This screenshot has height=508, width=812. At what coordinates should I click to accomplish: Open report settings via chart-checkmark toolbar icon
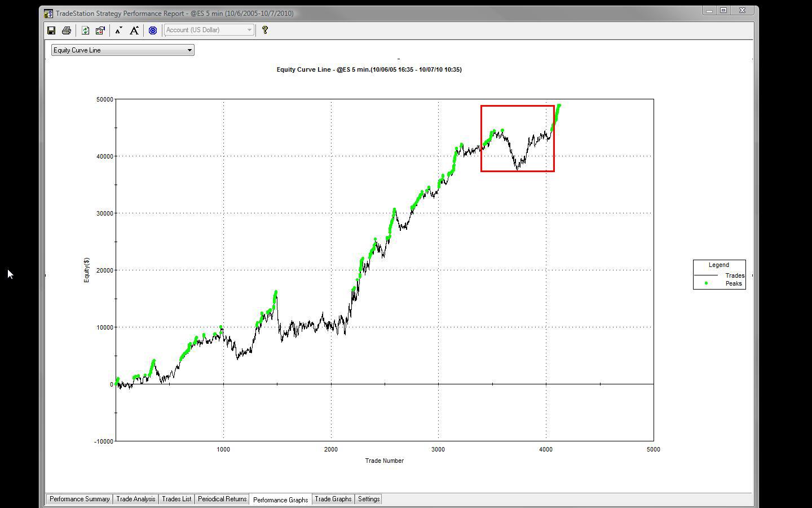coord(100,30)
